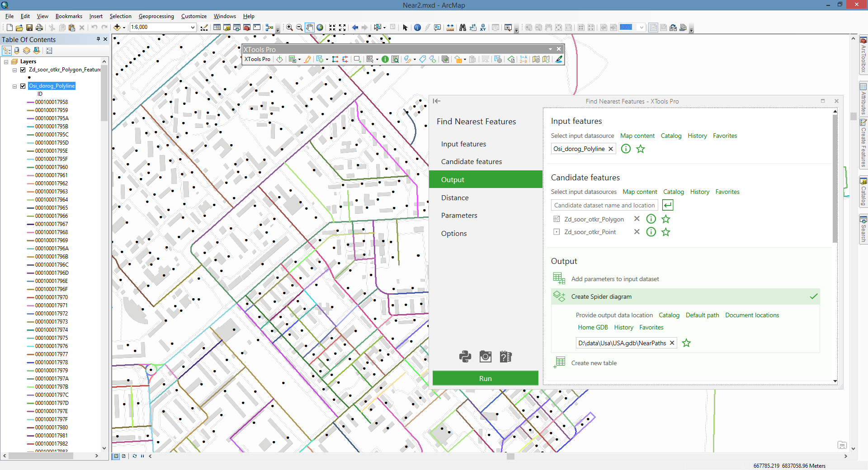The image size is (868, 470).
Task: Click the camera snapshot icon in dialog
Action: 486,357
